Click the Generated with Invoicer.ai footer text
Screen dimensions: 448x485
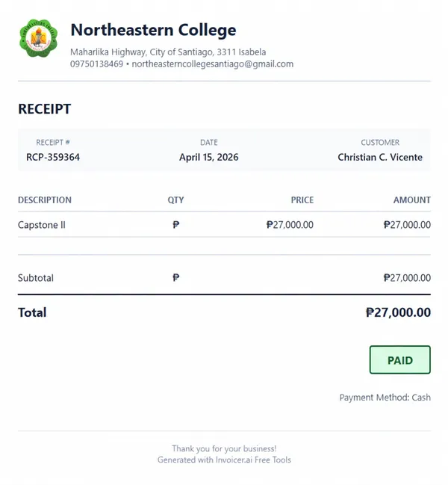tap(224, 460)
